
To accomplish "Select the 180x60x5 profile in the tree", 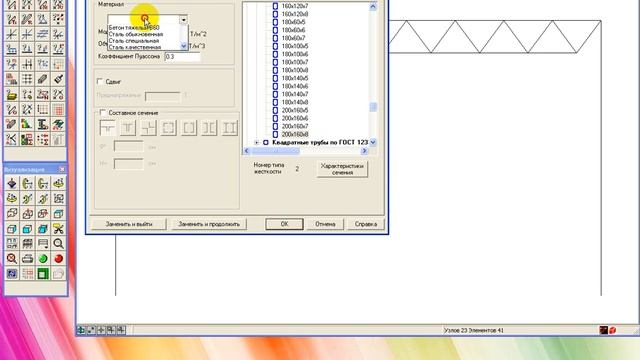I will click(x=293, y=22).
